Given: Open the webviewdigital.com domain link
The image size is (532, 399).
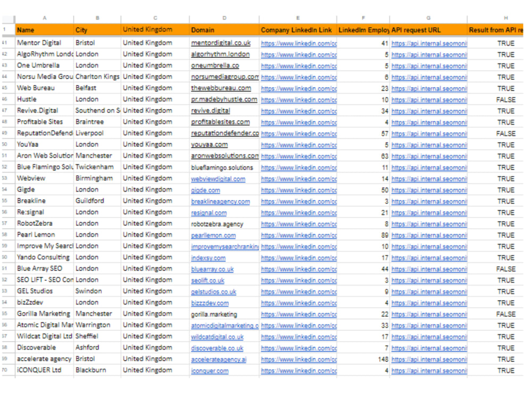Looking at the screenshot, I should click(218, 178).
